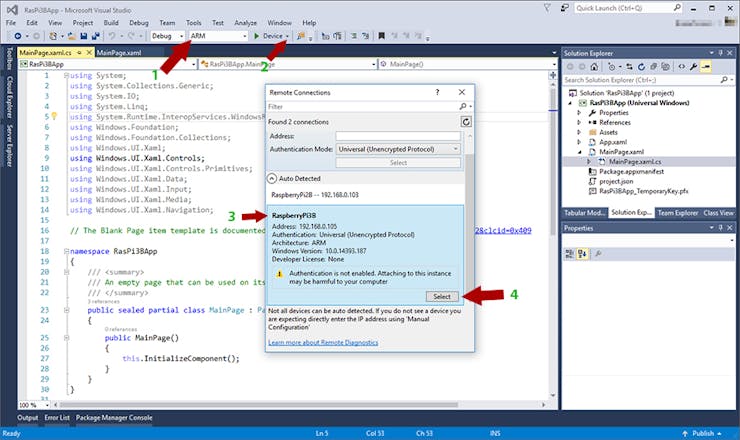Click Learn more about Remote Diagnostics link
The image size is (740, 440).
(323, 342)
